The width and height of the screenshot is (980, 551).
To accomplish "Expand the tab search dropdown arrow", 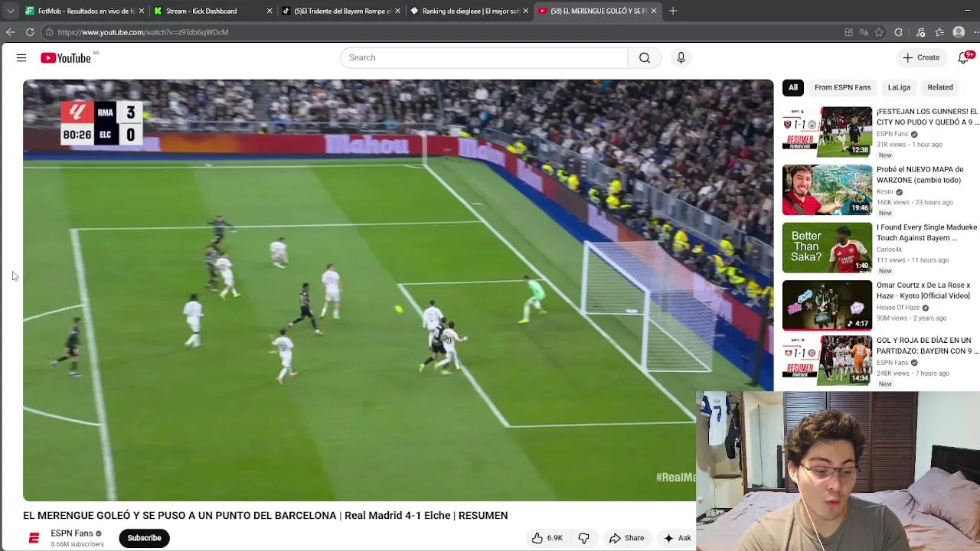I will point(10,11).
